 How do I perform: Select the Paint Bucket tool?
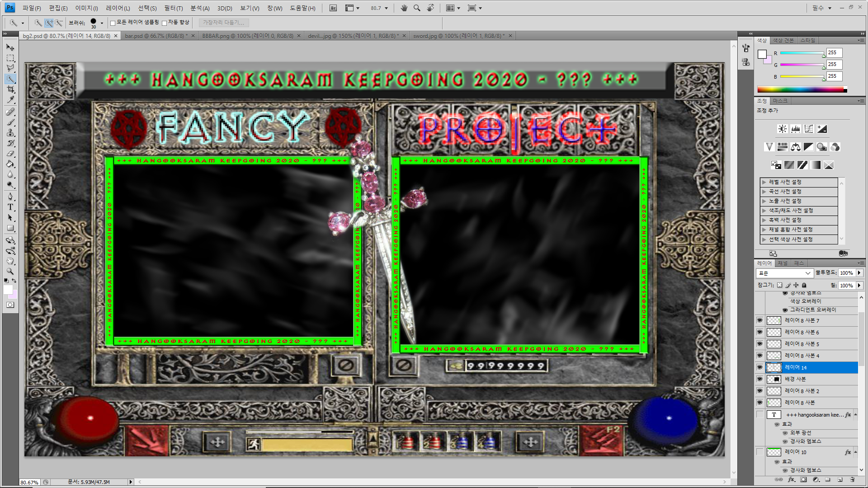(10, 164)
